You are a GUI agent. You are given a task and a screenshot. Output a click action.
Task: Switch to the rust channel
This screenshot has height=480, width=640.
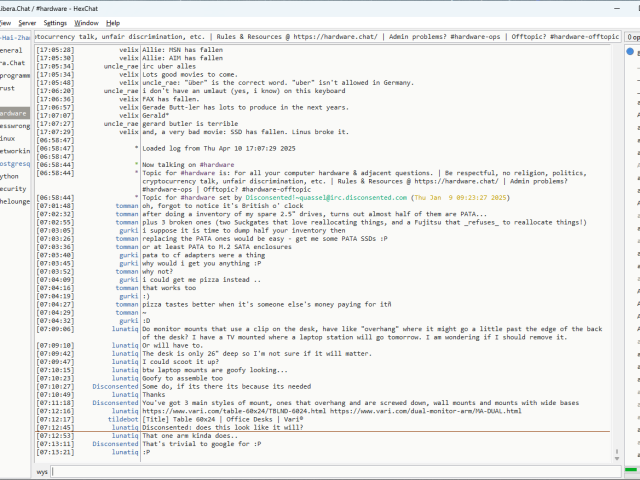coord(8,87)
